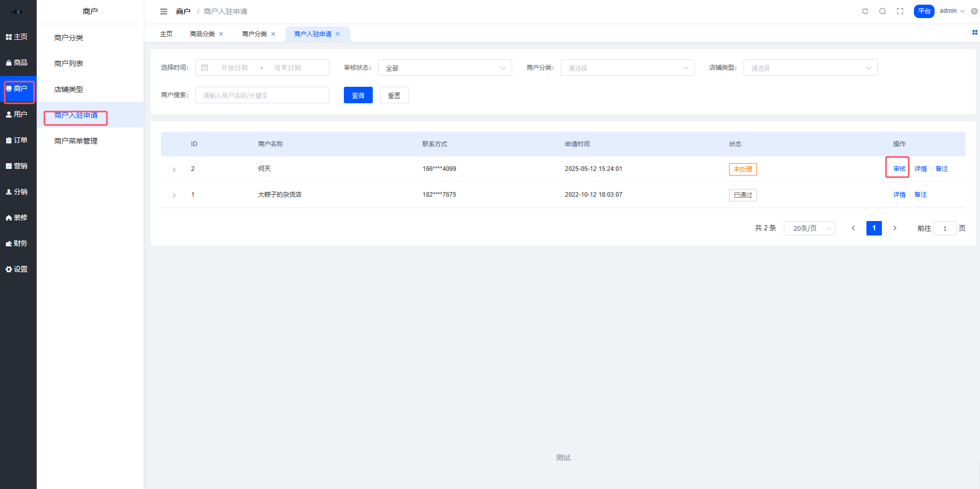Expand row for 大粽子的杂货店
Screen dimensions: 980x489
tap(174, 195)
